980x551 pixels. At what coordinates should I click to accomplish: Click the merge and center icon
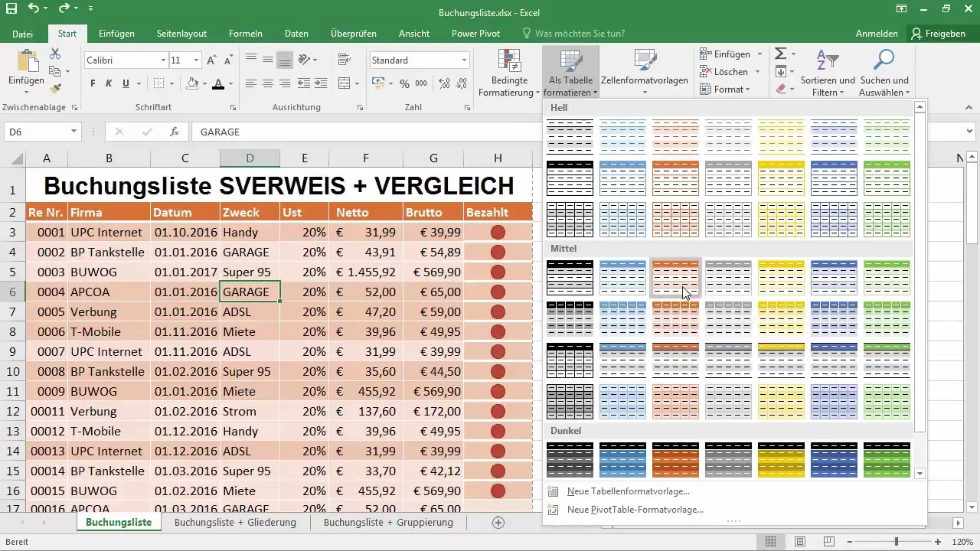point(344,83)
